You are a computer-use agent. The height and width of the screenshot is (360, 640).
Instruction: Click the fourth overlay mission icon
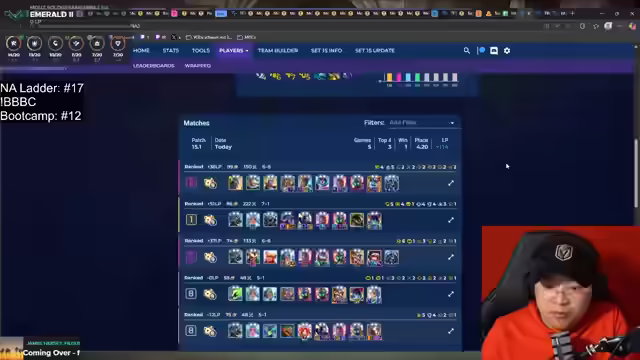pos(76,43)
